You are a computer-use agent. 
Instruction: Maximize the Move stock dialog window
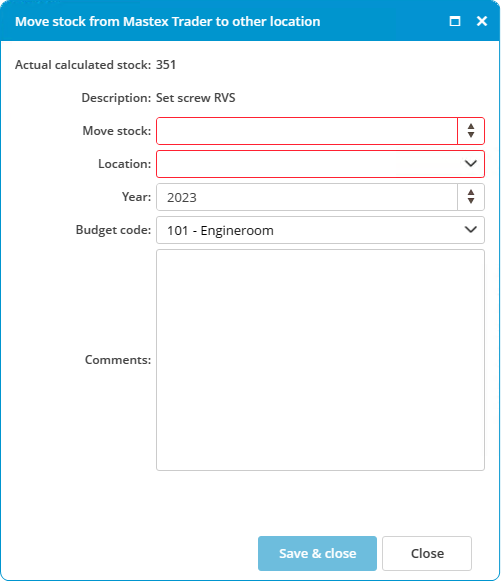[455, 21]
